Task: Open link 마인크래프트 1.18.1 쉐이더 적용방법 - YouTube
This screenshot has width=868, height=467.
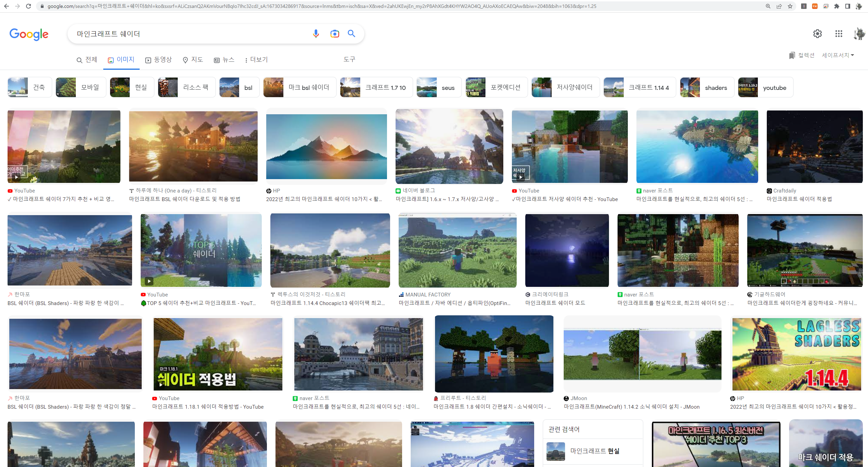Action: pos(208,407)
